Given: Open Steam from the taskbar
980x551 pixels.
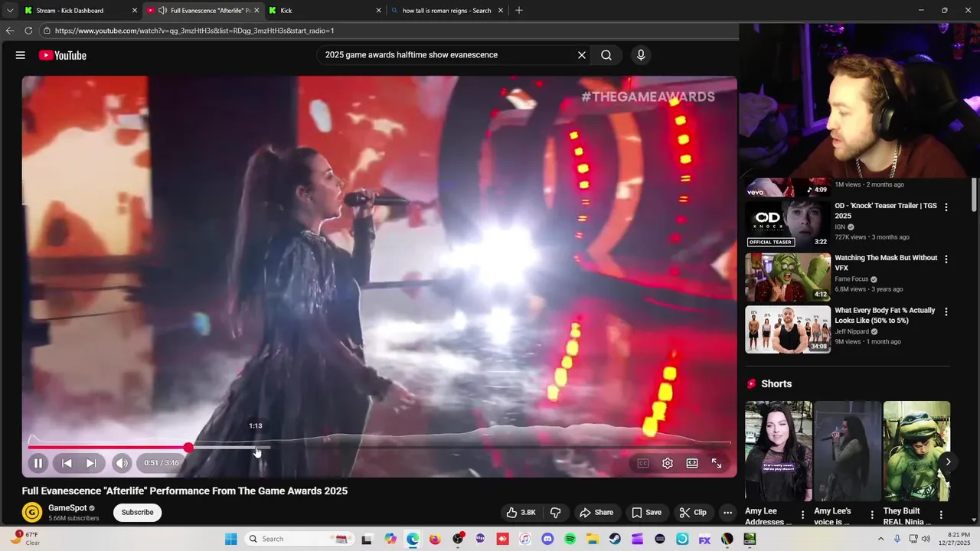Looking at the screenshot, I should pyautogui.click(x=615, y=539).
